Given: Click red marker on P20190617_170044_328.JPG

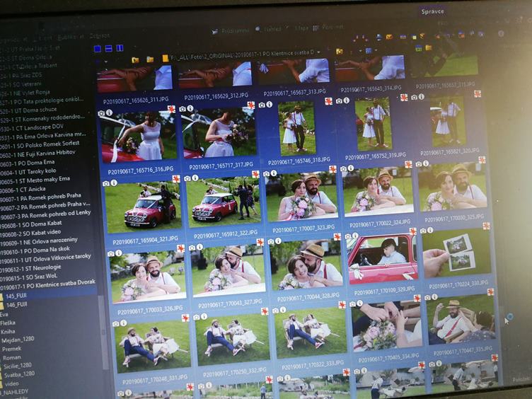Looking at the screenshot, I should click(337, 236).
